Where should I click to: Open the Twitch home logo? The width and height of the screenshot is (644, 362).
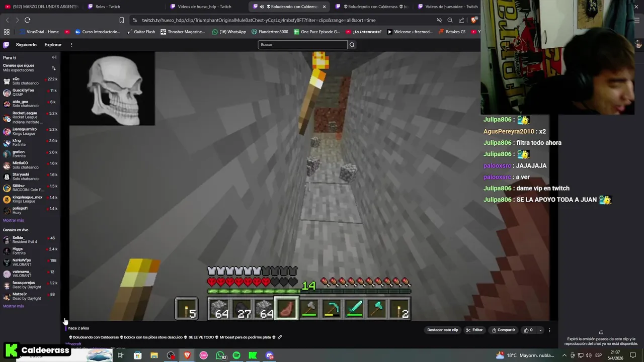tap(6, 45)
